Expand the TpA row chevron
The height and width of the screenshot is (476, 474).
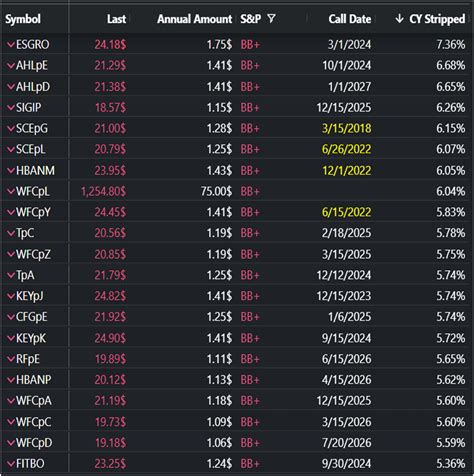(11, 275)
